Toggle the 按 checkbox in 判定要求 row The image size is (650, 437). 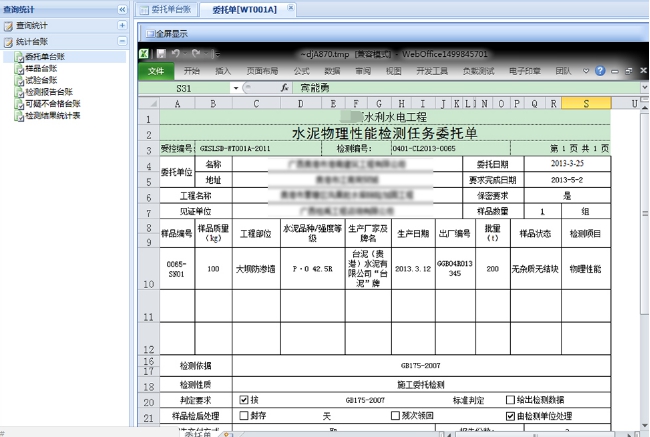point(245,398)
